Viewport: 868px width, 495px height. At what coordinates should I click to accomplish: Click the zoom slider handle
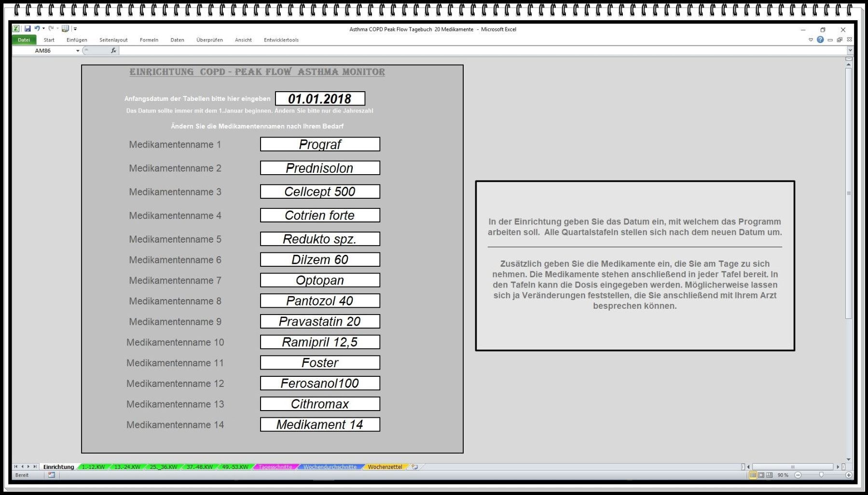click(x=821, y=475)
